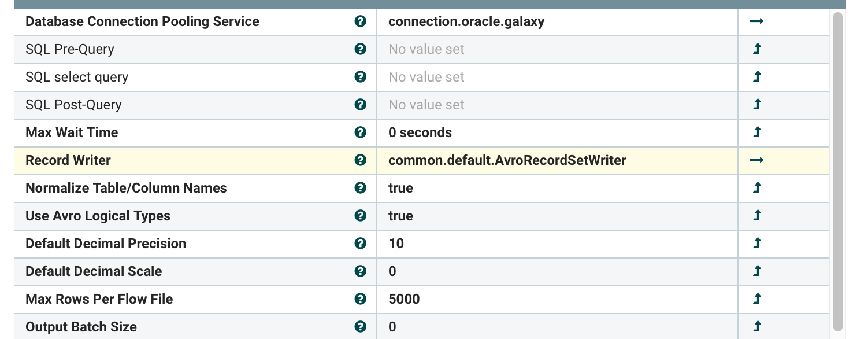Open help icon for Record Writer

(x=361, y=160)
